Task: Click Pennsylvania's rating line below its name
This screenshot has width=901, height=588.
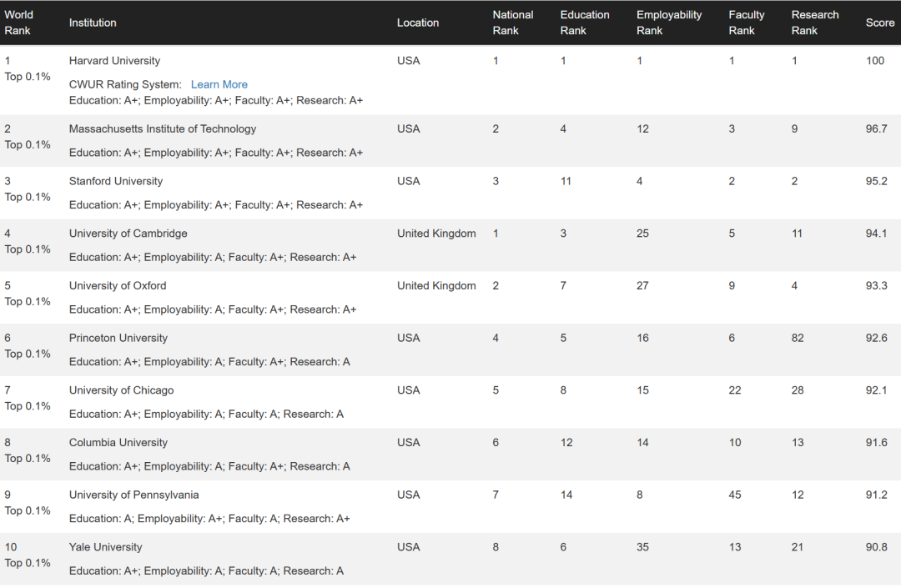Action: click(x=209, y=519)
